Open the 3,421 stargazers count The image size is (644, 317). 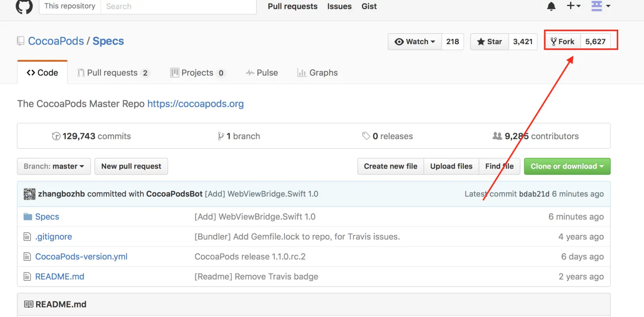(523, 42)
